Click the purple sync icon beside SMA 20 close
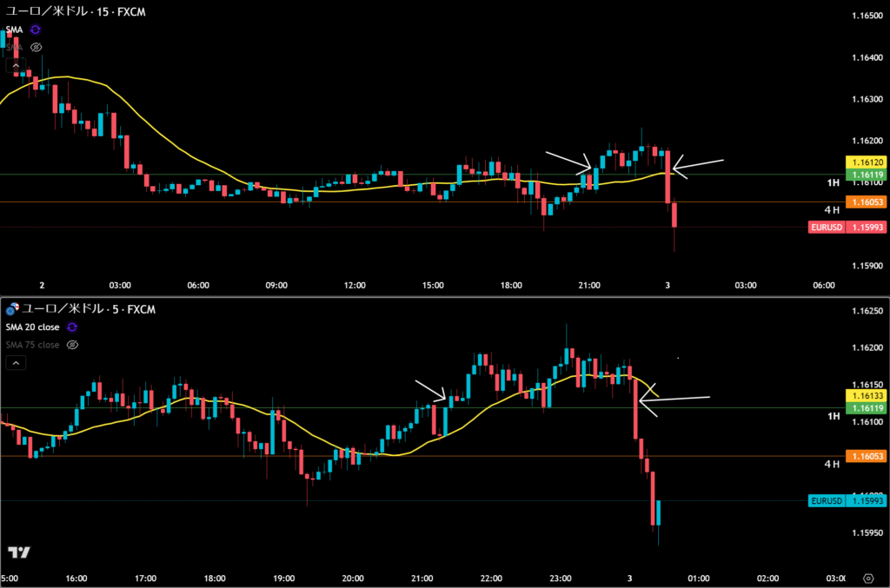The height and width of the screenshot is (588, 890). (x=72, y=327)
